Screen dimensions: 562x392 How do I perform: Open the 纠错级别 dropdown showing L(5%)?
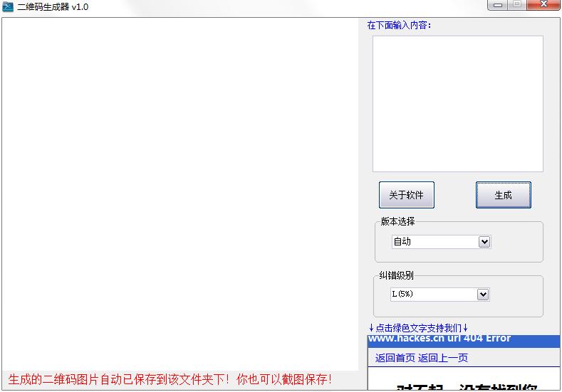(x=439, y=295)
